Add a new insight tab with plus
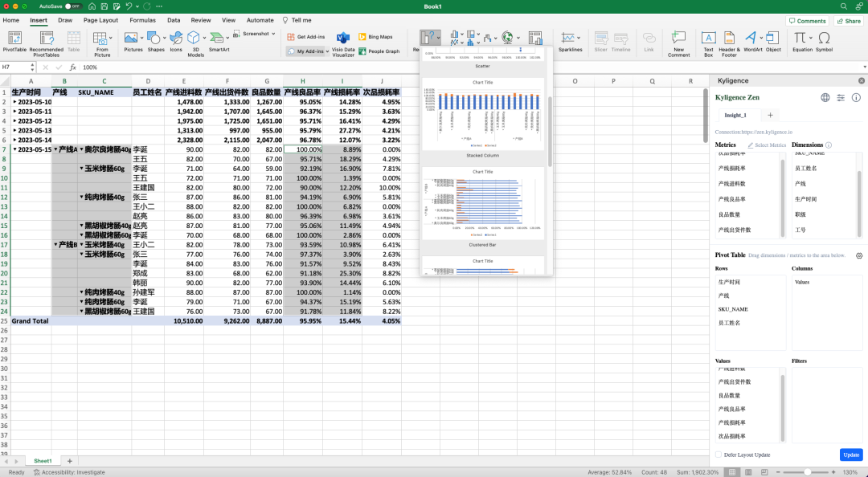Viewport: 868px width, 477px height. pyautogui.click(x=770, y=115)
